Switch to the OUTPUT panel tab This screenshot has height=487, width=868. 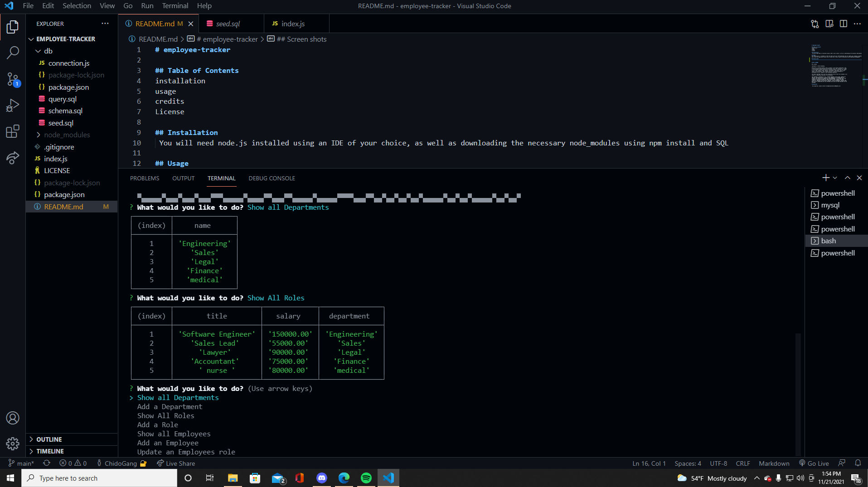pyautogui.click(x=183, y=178)
